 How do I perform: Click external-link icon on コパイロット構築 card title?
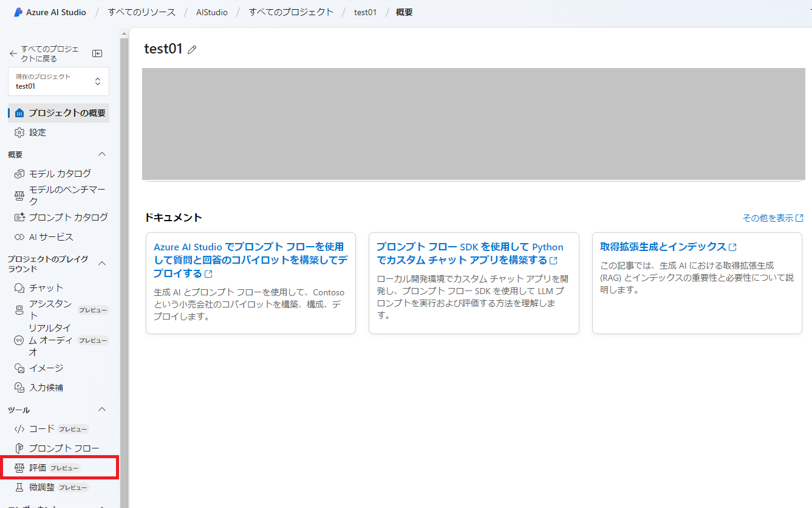pyautogui.click(x=208, y=274)
